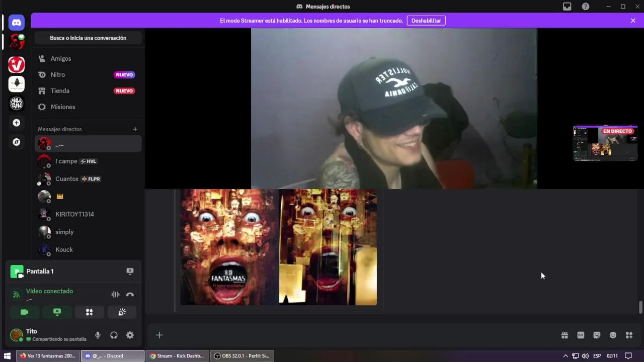The height and width of the screenshot is (362, 644).
Task: Open direct message with Cuantox
Action: [x=88, y=179]
